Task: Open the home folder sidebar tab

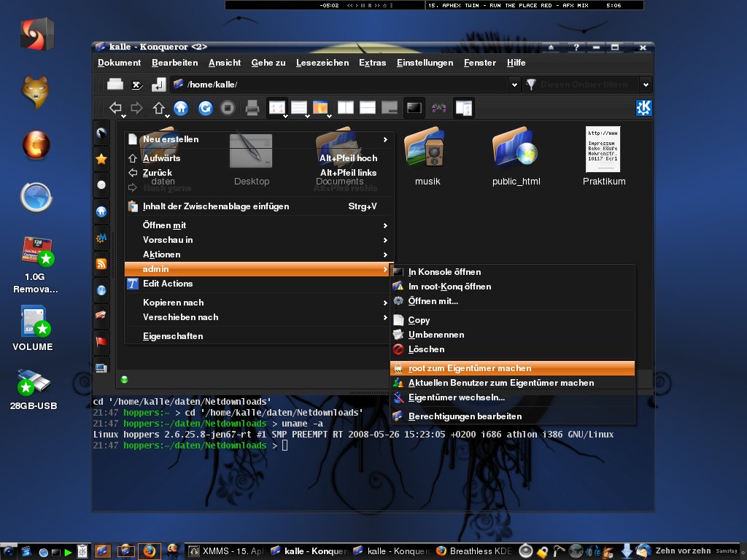Action: coord(101,211)
